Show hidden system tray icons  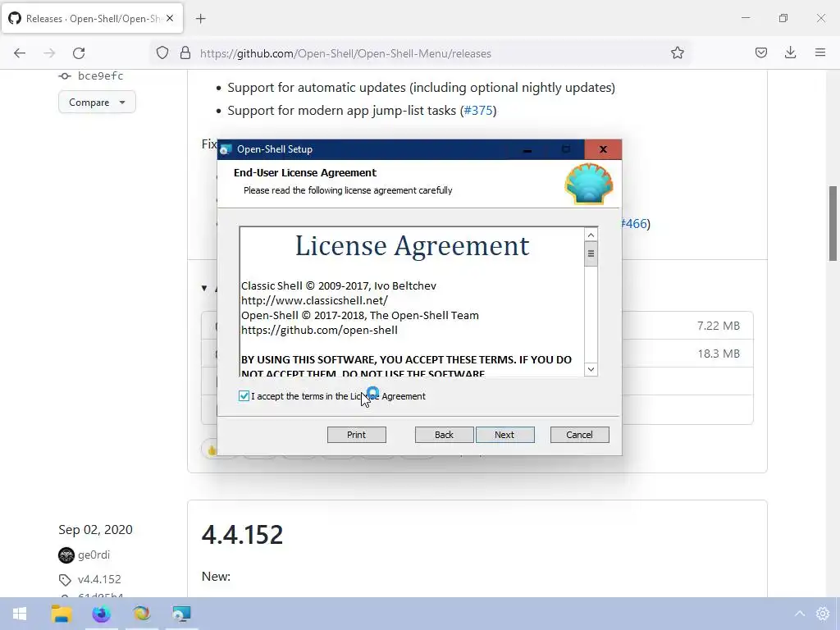799,614
